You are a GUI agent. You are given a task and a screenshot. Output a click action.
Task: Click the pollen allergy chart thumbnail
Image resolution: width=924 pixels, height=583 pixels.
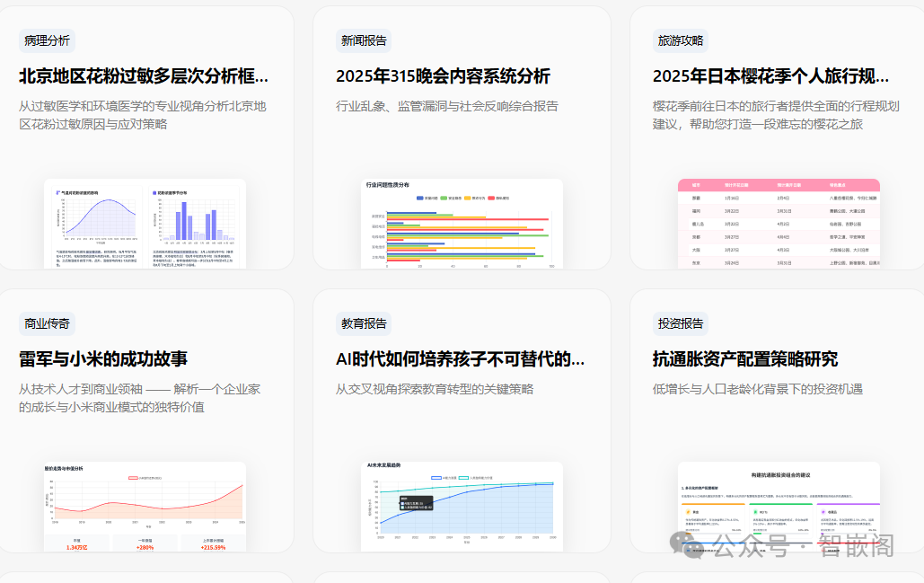point(146,225)
